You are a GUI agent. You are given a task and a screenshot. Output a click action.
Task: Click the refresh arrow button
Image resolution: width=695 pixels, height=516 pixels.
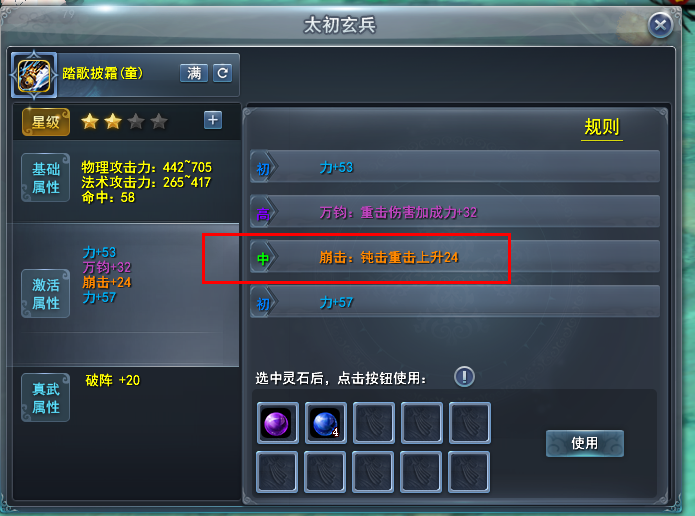[223, 73]
